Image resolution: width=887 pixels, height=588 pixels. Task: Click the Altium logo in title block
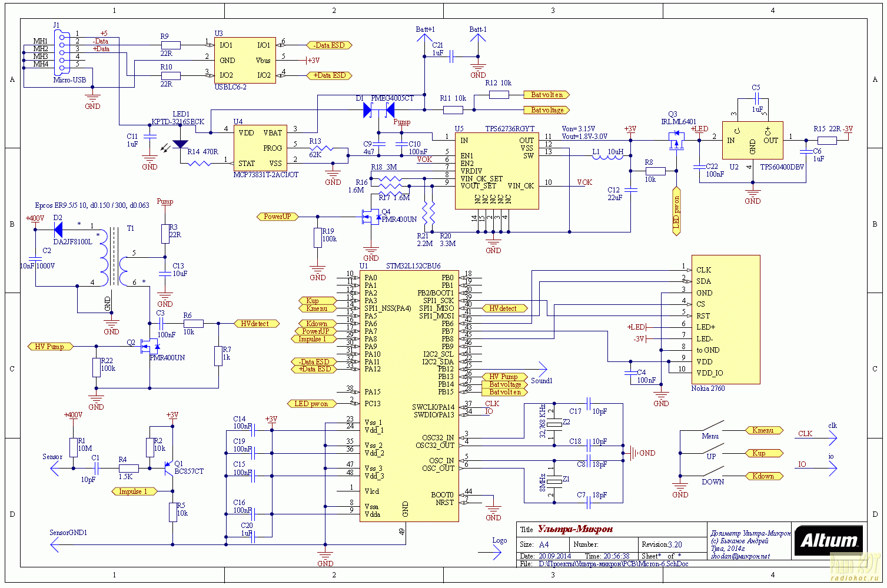829,540
